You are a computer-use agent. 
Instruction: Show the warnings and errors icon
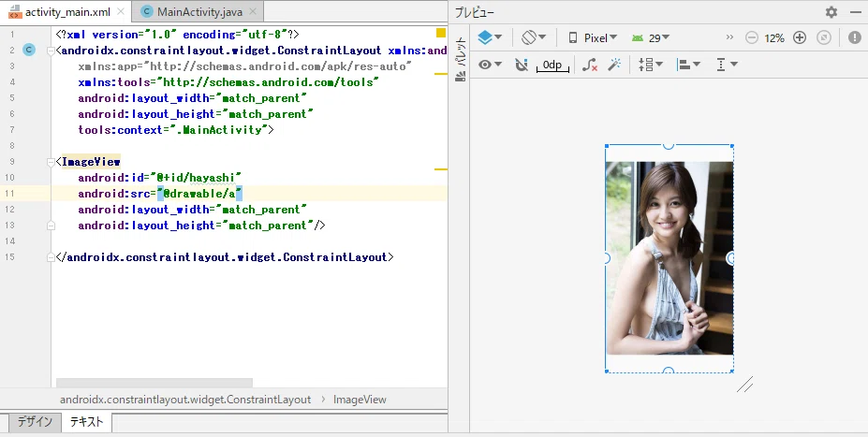854,37
